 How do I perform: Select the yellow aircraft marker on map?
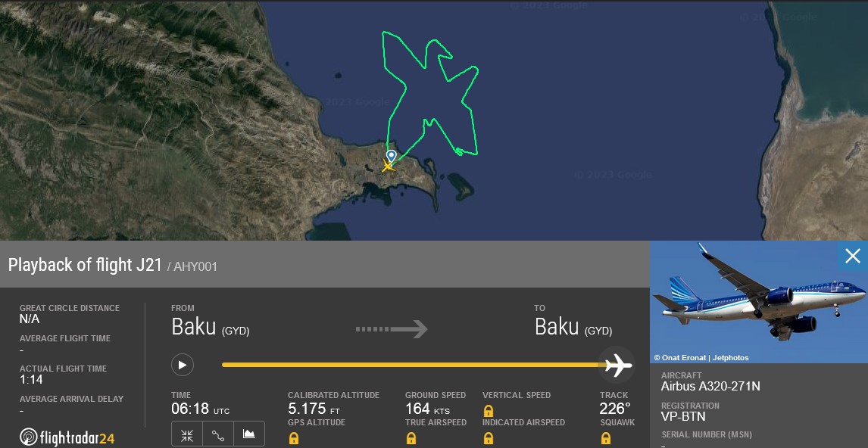(x=389, y=166)
